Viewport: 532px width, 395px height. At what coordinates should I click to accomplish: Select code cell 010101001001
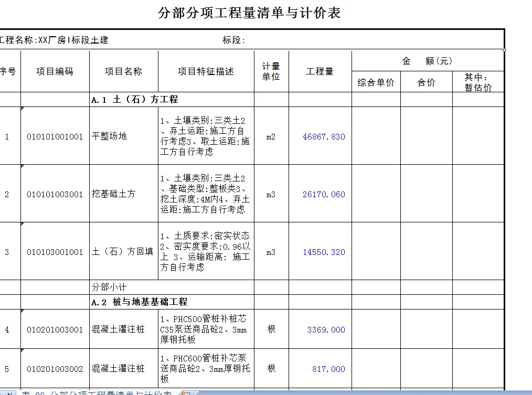(55, 136)
